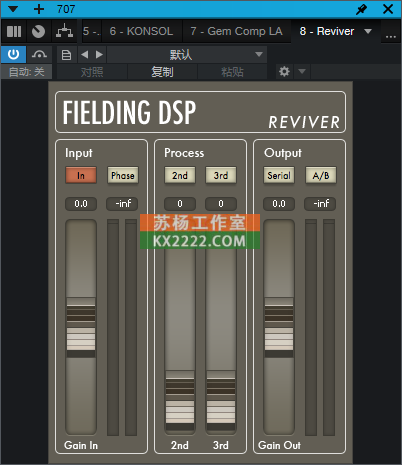Screen dimensions: 402x465
Task: Switch to the 6 - KONSOL tab
Action: 141,31
